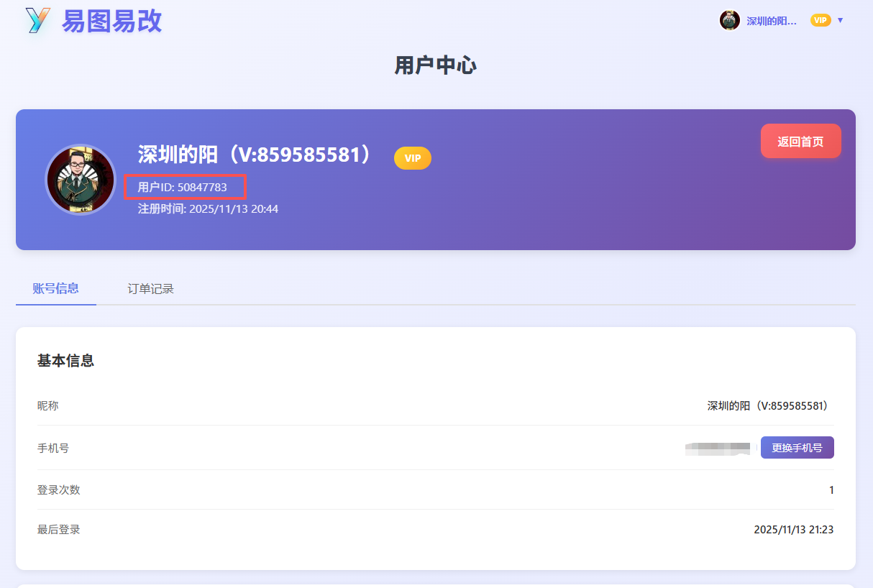The width and height of the screenshot is (873, 588).
Task: Click the VIP badge in top-right header
Action: [820, 20]
